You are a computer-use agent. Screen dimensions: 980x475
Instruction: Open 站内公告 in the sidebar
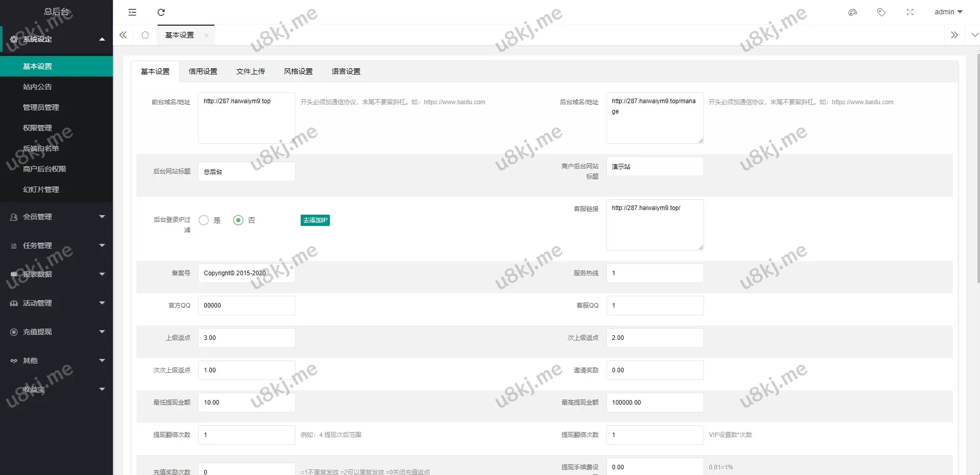37,87
